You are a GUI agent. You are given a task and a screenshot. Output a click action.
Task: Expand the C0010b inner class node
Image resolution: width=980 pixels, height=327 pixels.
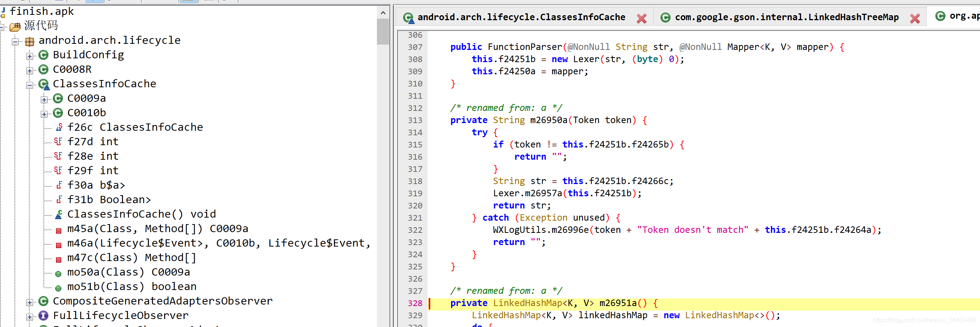pos(44,114)
